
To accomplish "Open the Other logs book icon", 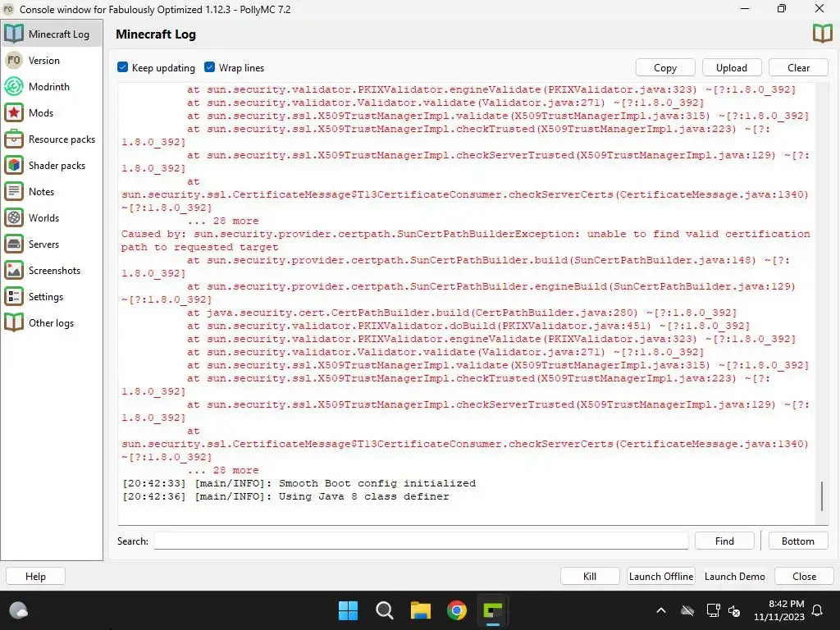I will click(x=14, y=322).
